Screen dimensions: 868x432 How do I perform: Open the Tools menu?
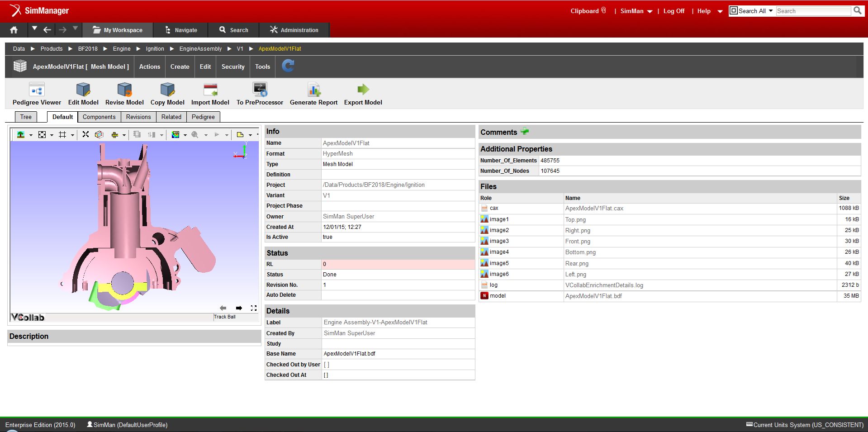(x=262, y=66)
